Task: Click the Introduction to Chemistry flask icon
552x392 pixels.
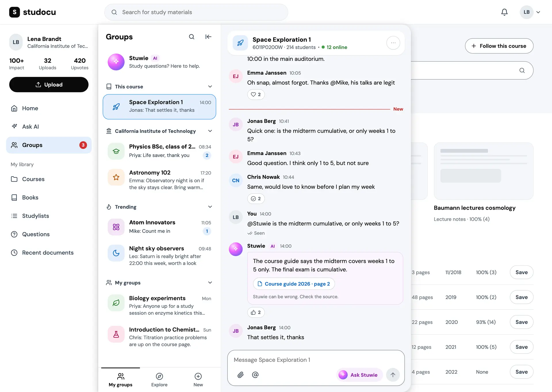Action: 116,334
